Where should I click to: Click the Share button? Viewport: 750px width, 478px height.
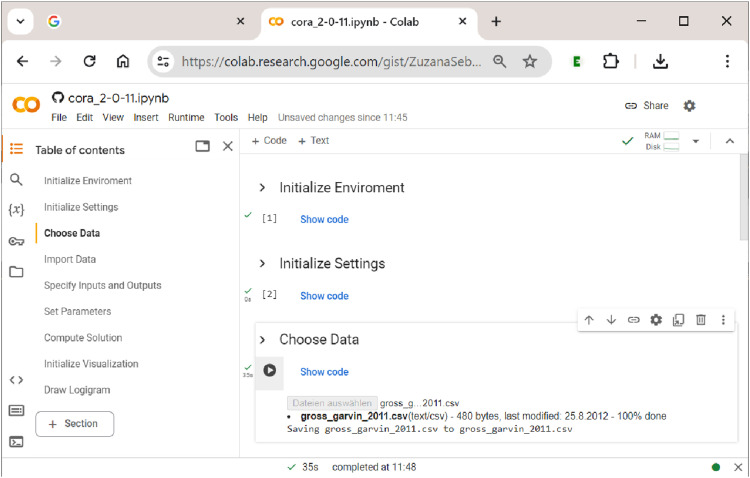(x=647, y=106)
